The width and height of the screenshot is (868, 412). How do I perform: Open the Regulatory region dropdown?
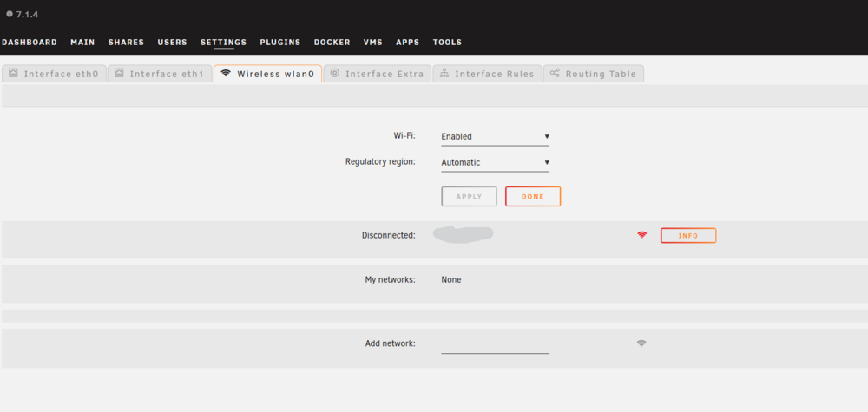pos(495,162)
